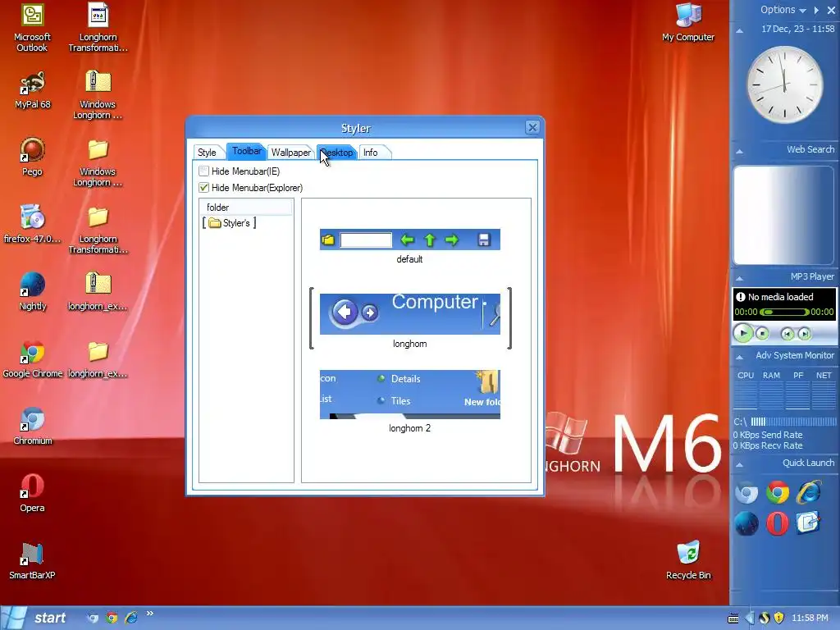Viewport: 840px width, 630px height.
Task: Open the sidebar Options dropdown
Action: pyautogui.click(x=783, y=10)
